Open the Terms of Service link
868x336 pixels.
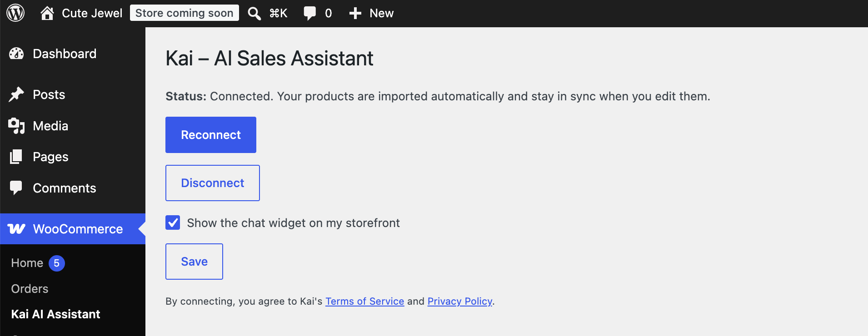pos(365,301)
